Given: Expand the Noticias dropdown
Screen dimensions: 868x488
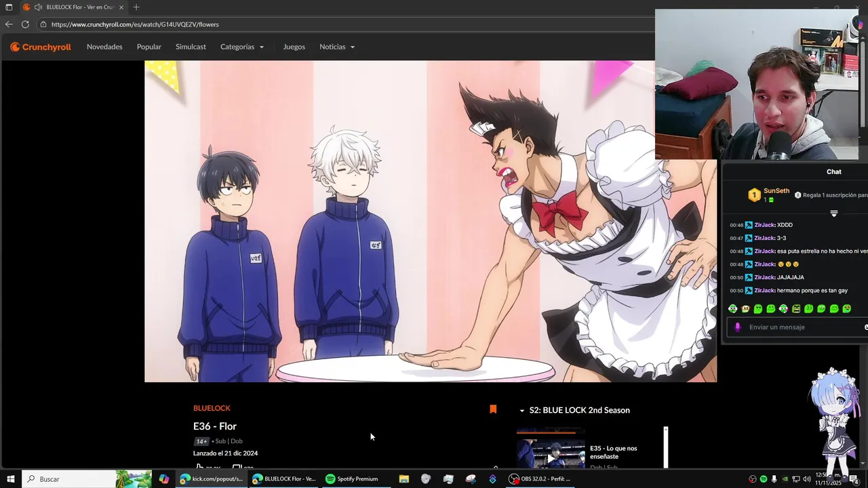Looking at the screenshot, I should click(337, 47).
